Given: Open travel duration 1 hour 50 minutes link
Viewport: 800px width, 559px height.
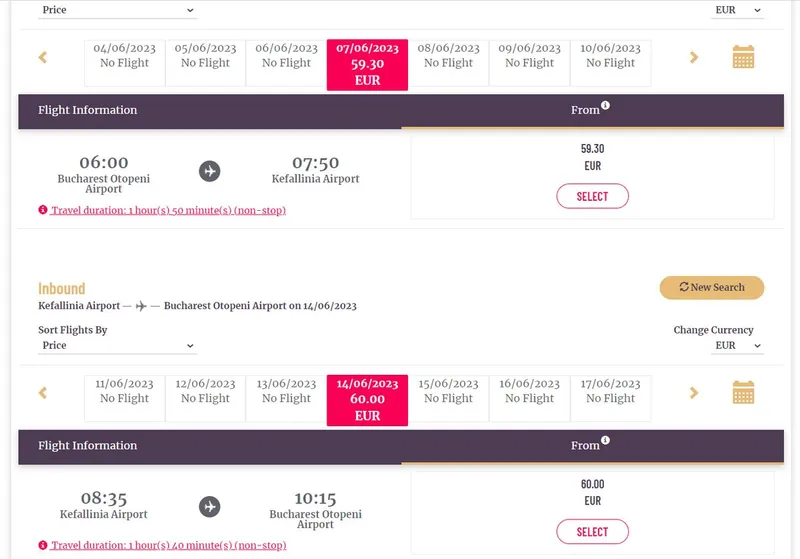Looking at the screenshot, I should tap(168, 210).
